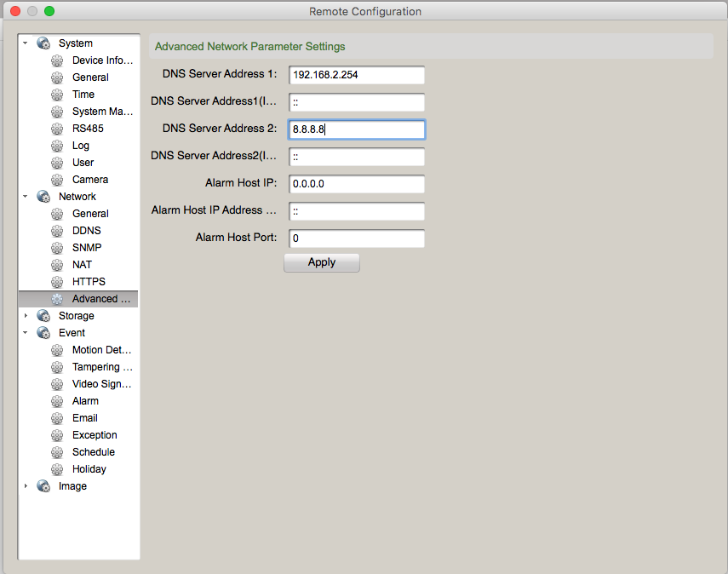Viewport: 728px width, 574px height.
Task: Open the Exception event settings
Action: point(95,435)
